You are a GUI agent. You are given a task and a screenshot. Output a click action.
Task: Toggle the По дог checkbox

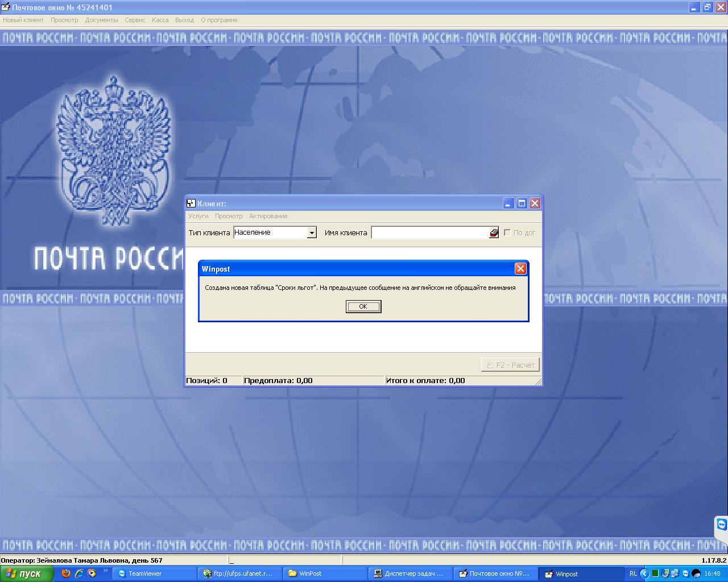click(x=507, y=232)
